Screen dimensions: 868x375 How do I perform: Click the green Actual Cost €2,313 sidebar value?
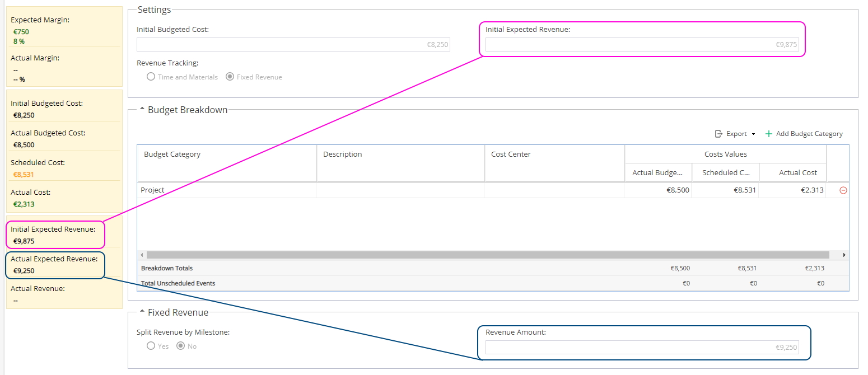coord(24,204)
